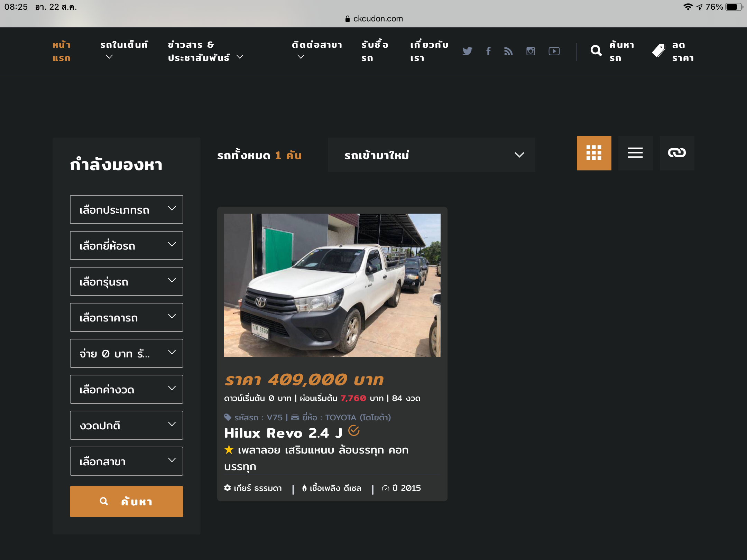Open the contact branches menu
Viewport: 747px width, 560px height.
pyautogui.click(x=316, y=50)
